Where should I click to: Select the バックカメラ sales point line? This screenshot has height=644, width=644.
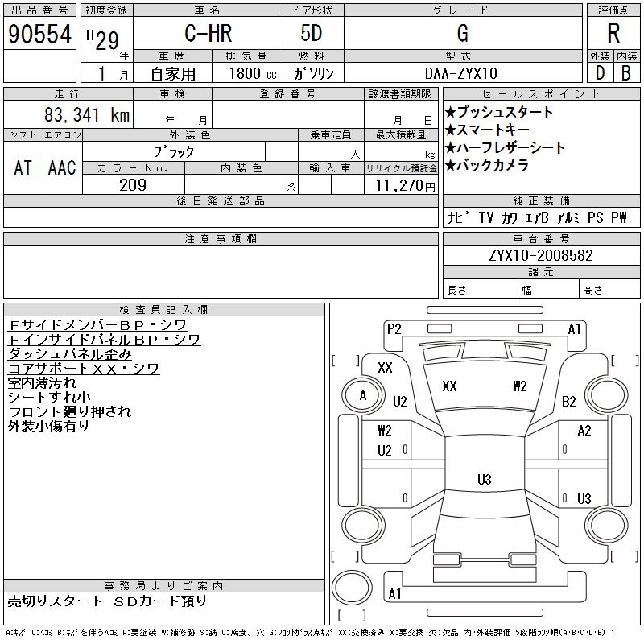486,165
